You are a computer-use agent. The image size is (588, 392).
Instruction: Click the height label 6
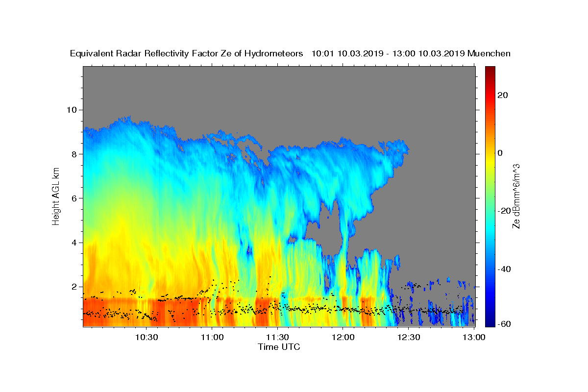(x=75, y=198)
